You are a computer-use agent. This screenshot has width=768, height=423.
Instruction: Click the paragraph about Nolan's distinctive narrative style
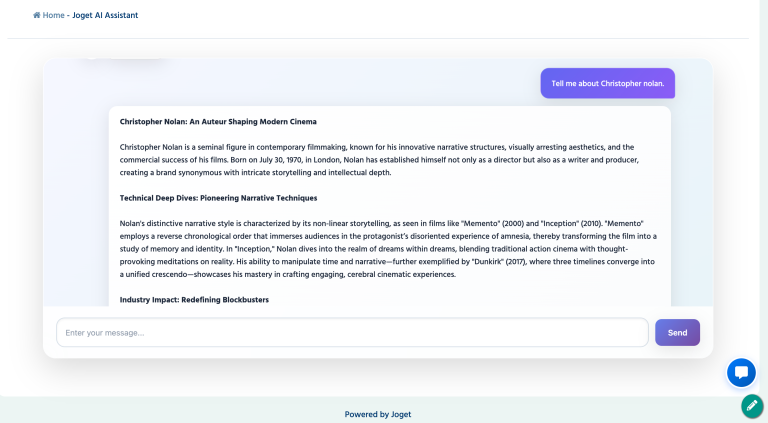point(382,248)
